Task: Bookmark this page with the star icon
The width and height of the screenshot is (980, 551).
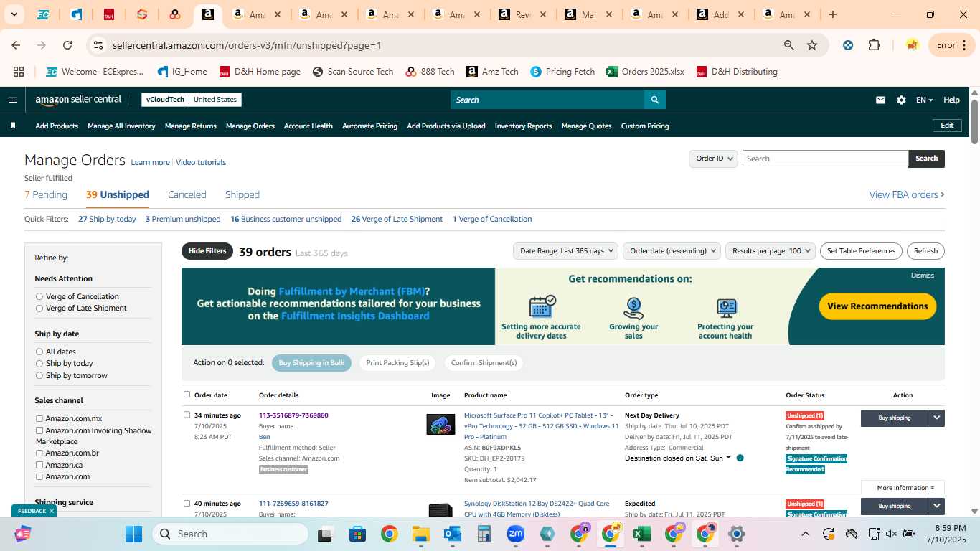Action: point(812,45)
